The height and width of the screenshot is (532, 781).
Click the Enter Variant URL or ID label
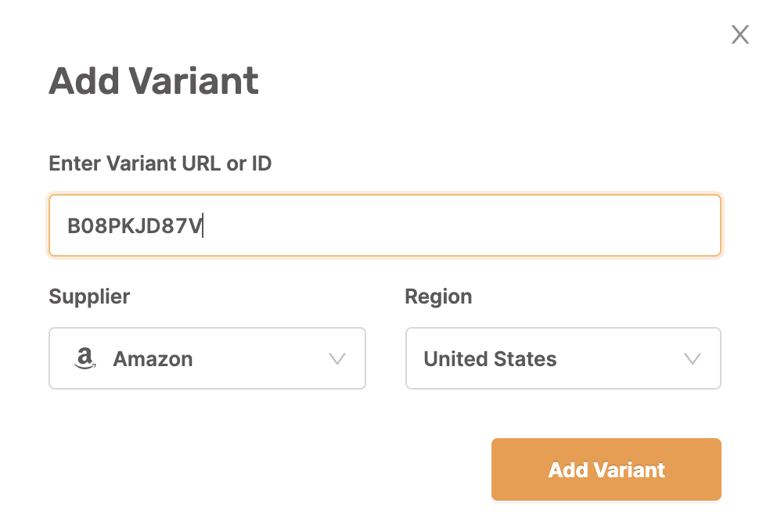click(160, 164)
